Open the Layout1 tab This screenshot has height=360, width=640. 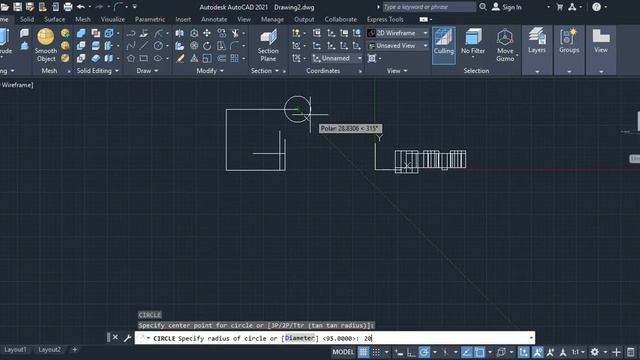(15, 349)
